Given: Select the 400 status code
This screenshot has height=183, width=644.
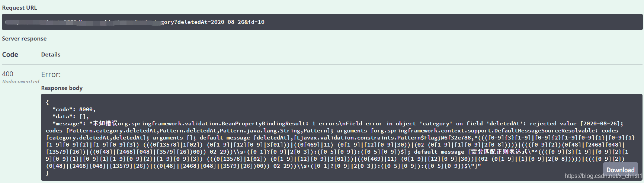Looking at the screenshot, I should tap(7, 74).
